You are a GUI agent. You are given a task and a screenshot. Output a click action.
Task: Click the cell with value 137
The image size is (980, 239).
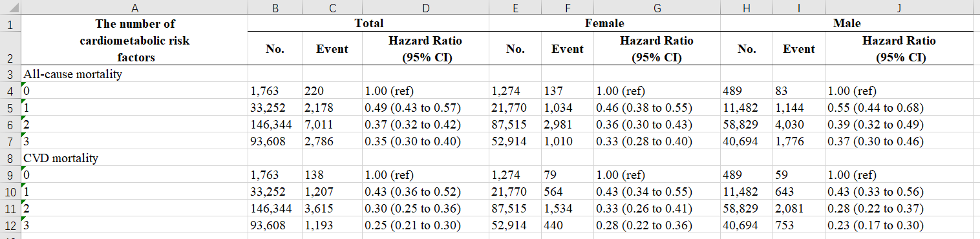pos(567,90)
